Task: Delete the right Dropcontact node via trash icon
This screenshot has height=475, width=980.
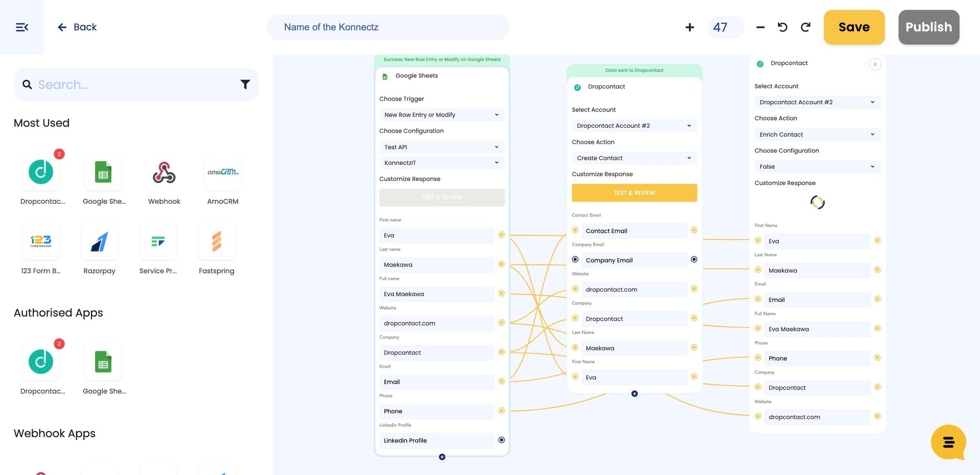Action: coord(875,64)
